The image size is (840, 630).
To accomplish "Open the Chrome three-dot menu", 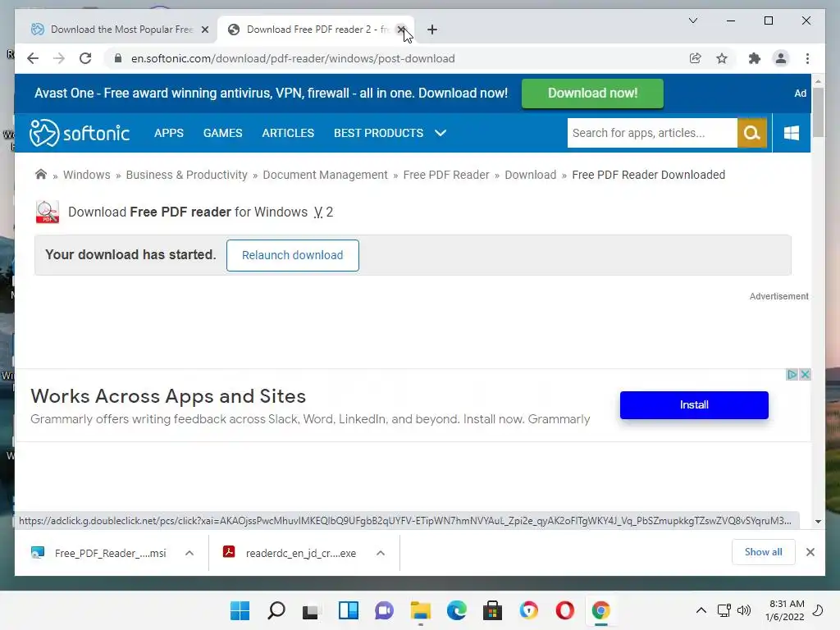I will click(807, 58).
